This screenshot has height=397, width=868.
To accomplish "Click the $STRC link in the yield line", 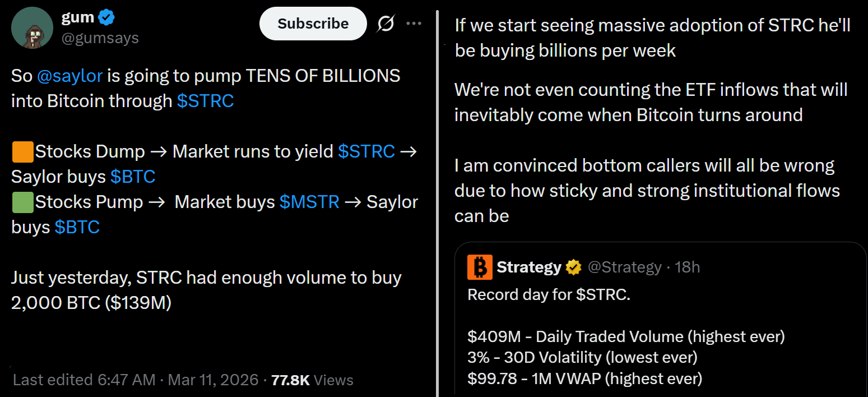I will pos(367,151).
